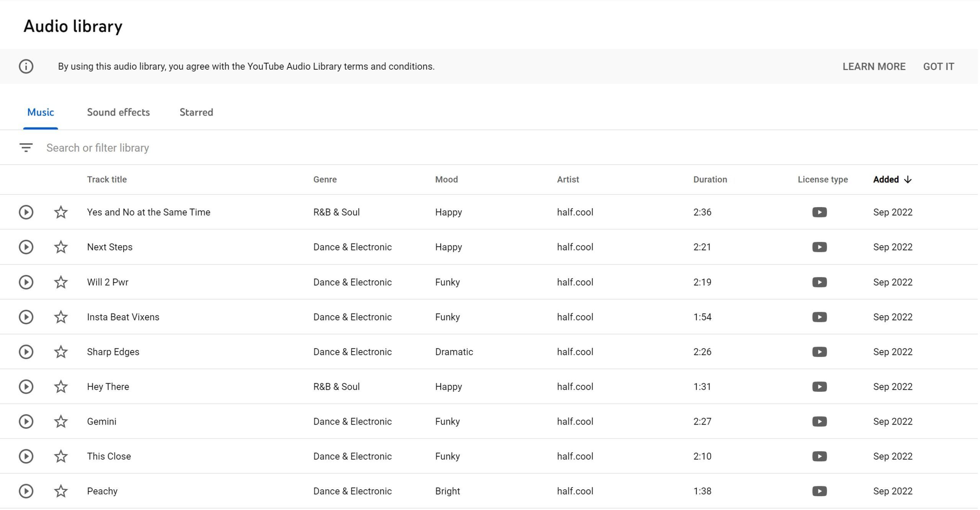
Task: Switch to the Sound effects tab
Action: 118,112
